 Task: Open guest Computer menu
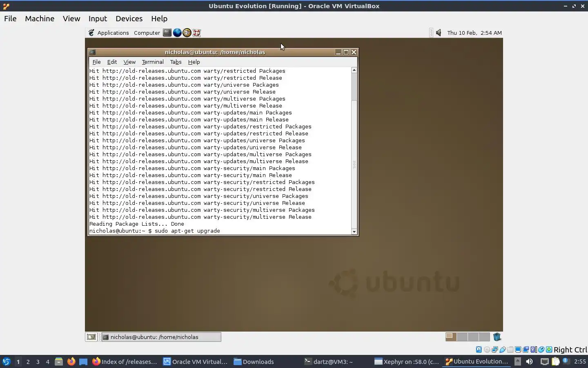147,33
